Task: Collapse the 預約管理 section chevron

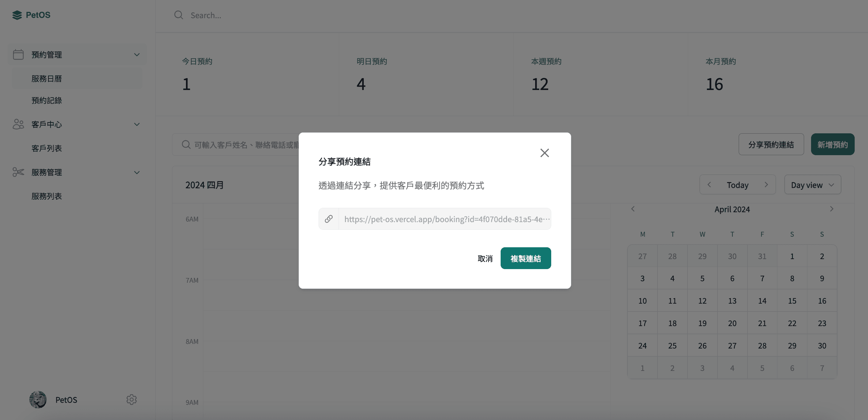Action: (137, 55)
